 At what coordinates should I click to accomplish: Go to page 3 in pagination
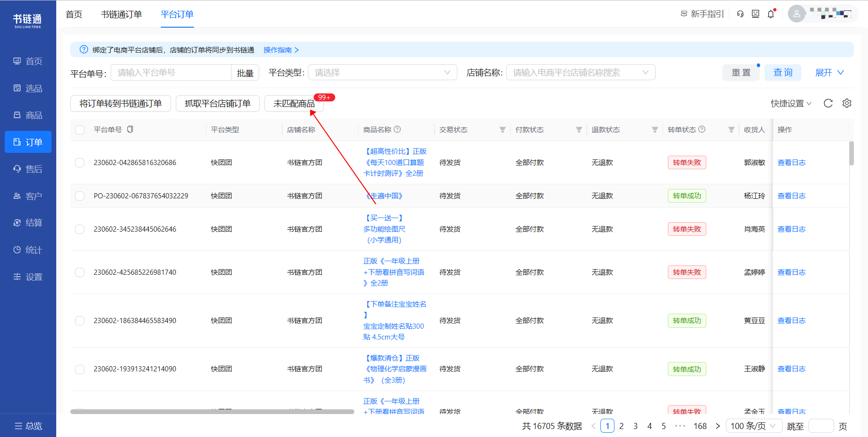pyautogui.click(x=636, y=426)
